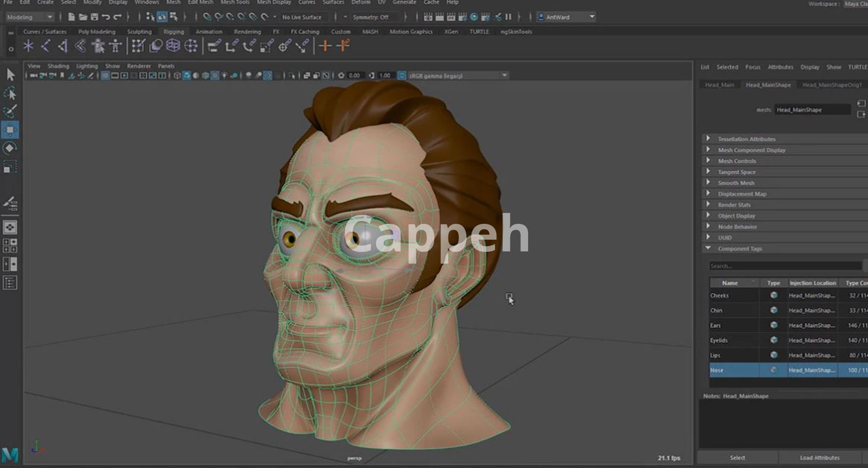868x468 pixels.
Task: Toggle the sRGB color management button
Action: [401, 76]
